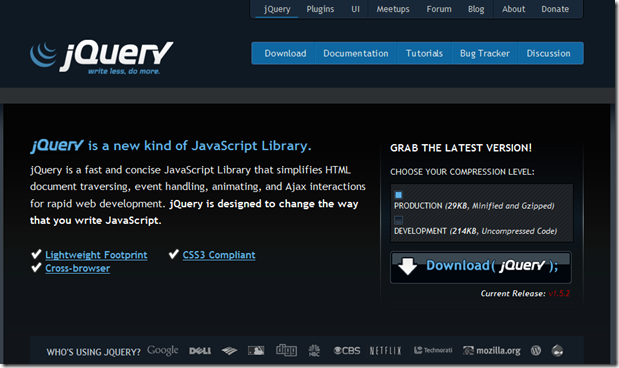
Task: Click the WordPress logo icon
Action: (x=536, y=350)
